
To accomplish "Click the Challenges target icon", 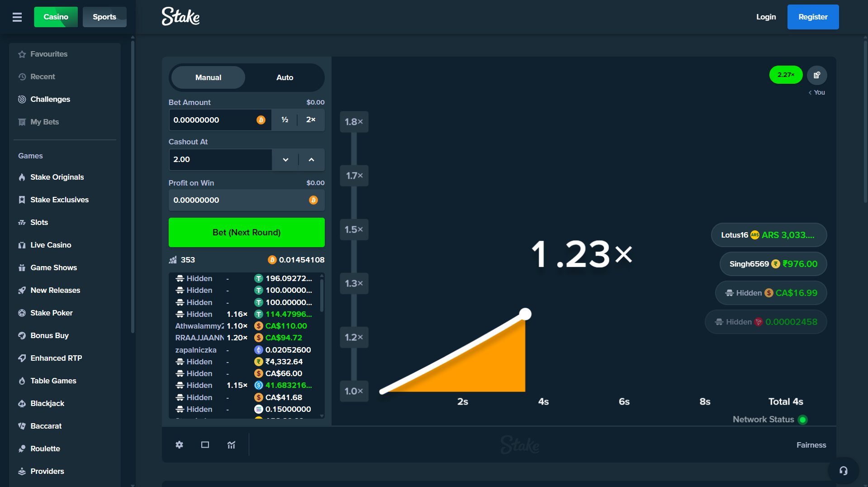I will [x=22, y=100].
